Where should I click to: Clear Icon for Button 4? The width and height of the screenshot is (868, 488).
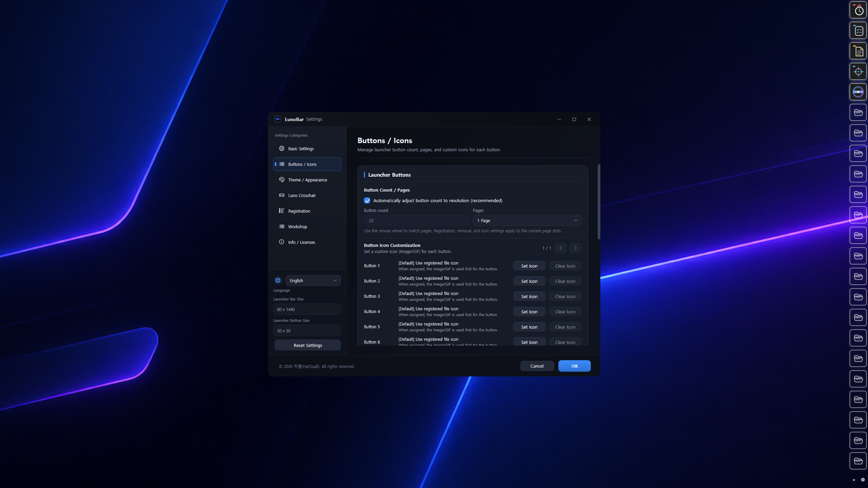(x=565, y=312)
